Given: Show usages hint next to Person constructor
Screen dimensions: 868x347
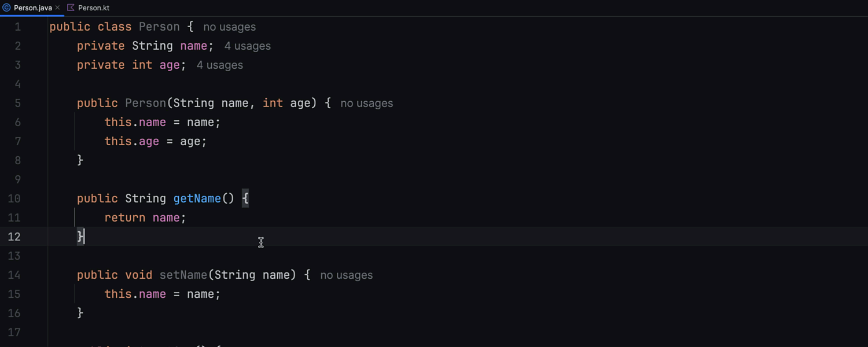Looking at the screenshot, I should click(x=367, y=104).
